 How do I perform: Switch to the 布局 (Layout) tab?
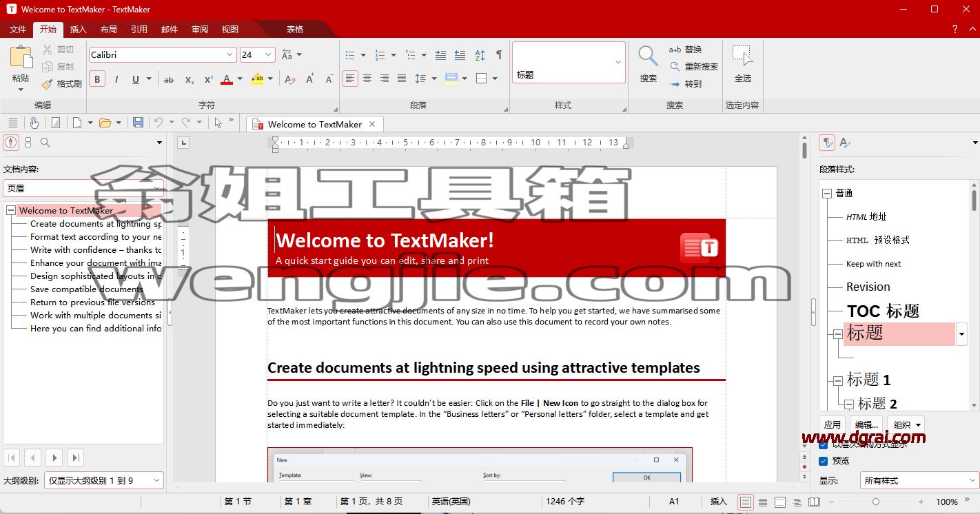[109, 29]
